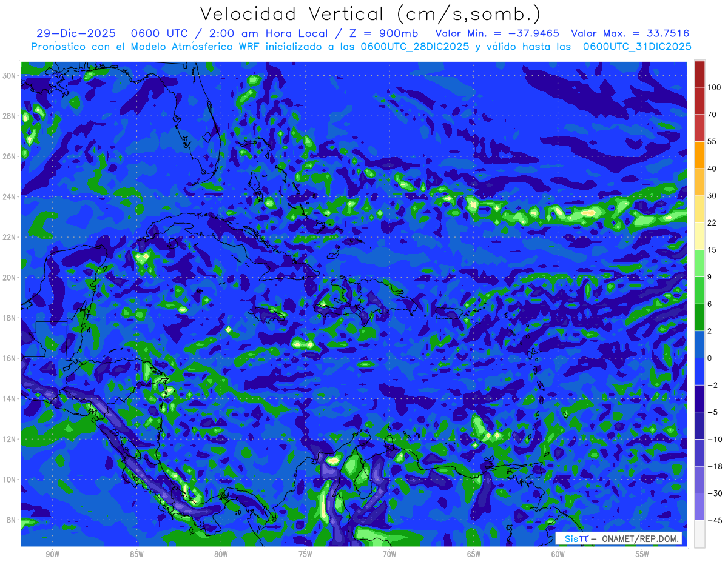Click the initialization time '0600UTC_28DIC2025'
This screenshot has height=562, width=728.
click(x=414, y=47)
